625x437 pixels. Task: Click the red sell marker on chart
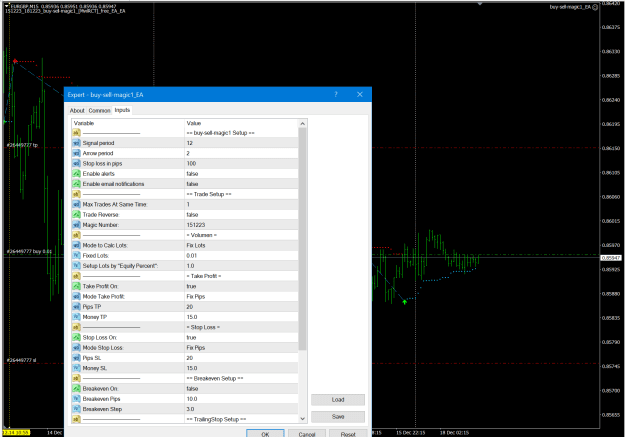click(x=15, y=61)
